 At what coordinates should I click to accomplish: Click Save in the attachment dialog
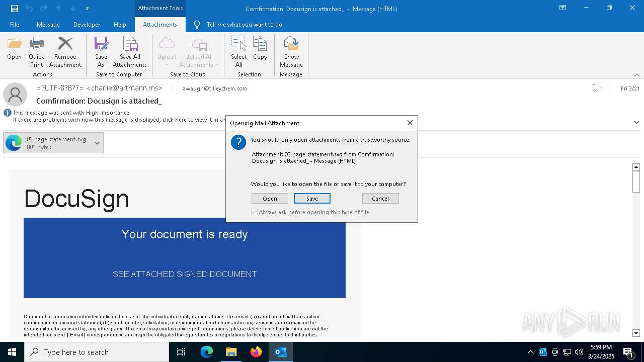point(312,199)
